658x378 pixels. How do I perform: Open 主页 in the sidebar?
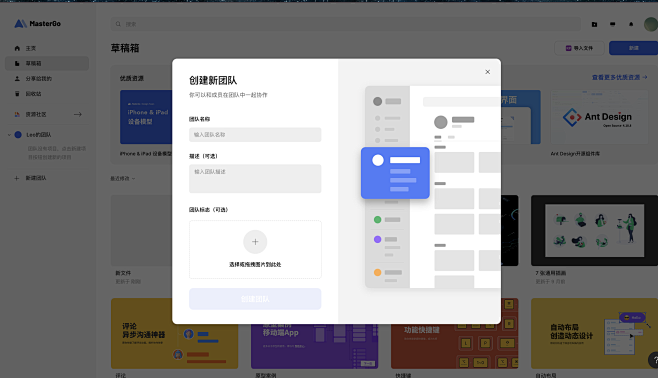[x=47, y=48]
